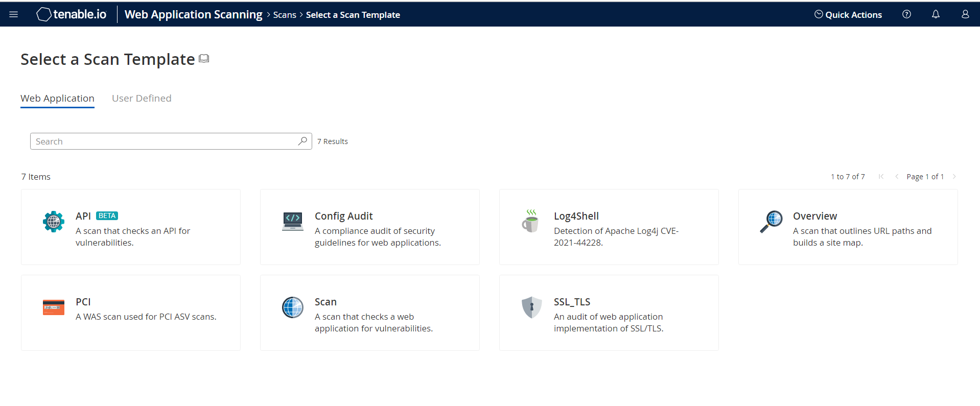Viewport: 980px width, 406px height.
Task: Click the API gear globe icon
Action: click(x=54, y=222)
